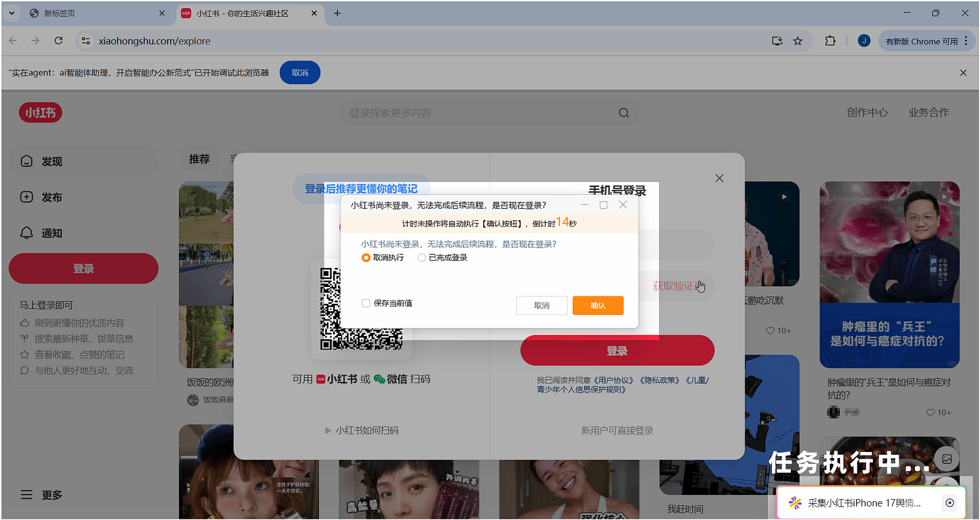This screenshot has height=520, width=980.
Task: Like the 肿瘤里的兵王 post heart icon
Action: tap(931, 412)
